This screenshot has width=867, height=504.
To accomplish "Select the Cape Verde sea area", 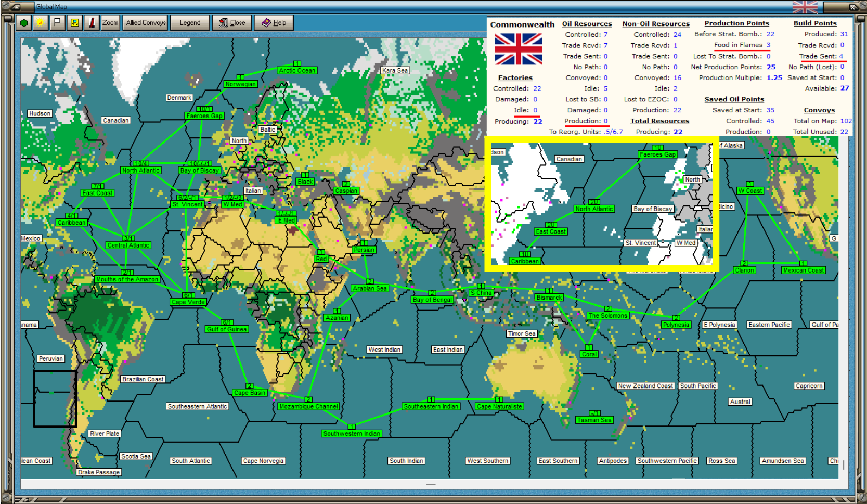I will (188, 302).
